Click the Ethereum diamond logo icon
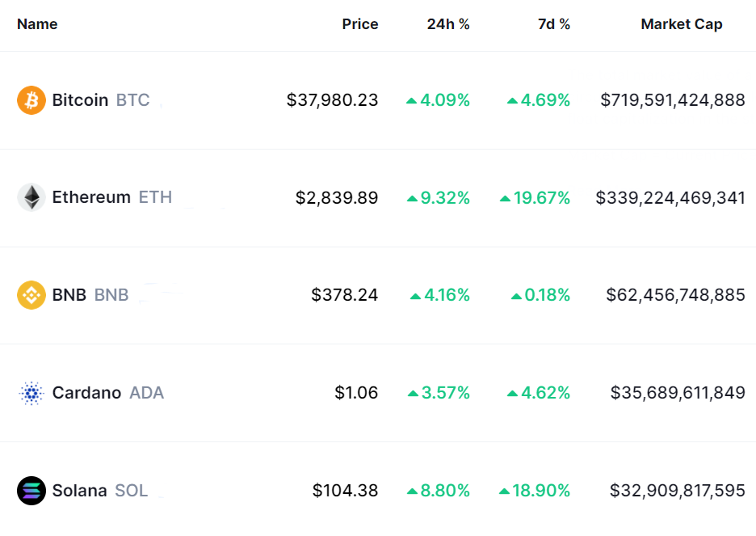The image size is (756, 536). (31, 197)
